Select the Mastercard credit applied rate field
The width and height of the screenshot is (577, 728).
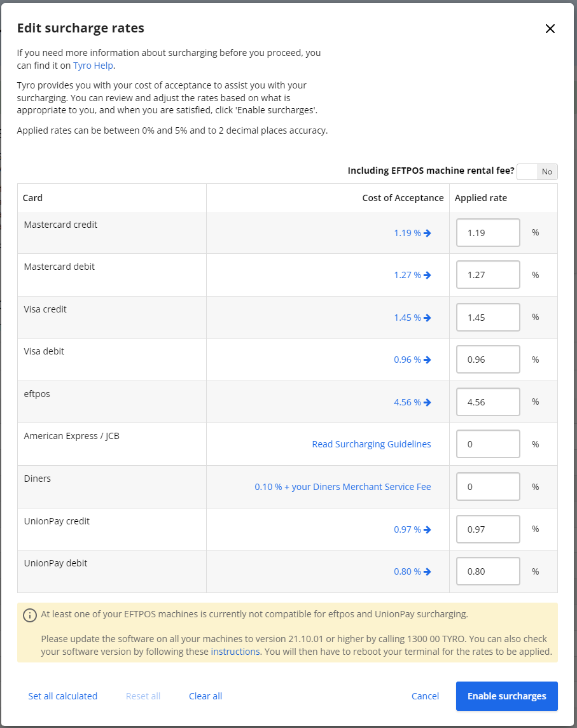(x=487, y=233)
